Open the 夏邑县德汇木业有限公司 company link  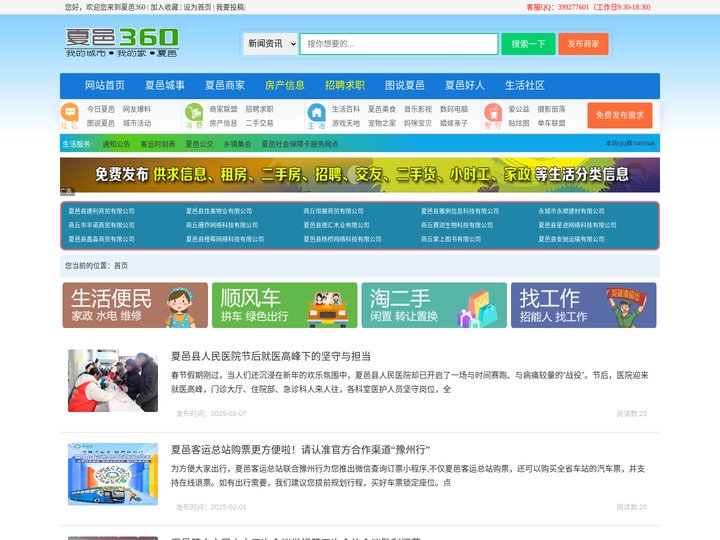click(337, 225)
